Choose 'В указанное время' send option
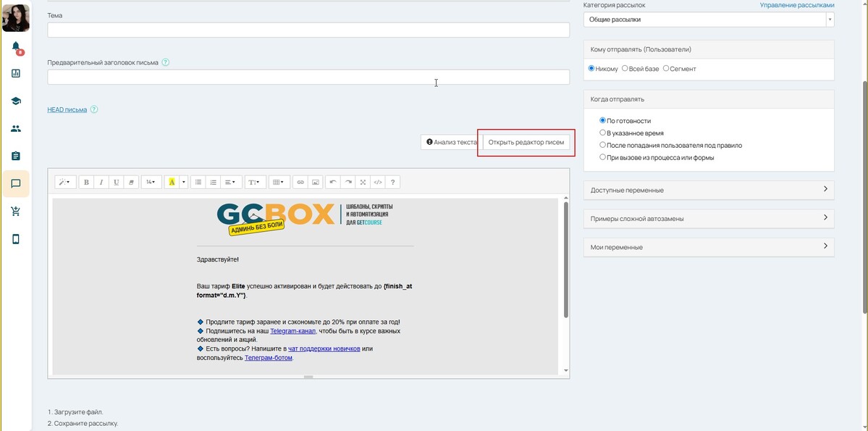868x431 pixels. click(x=603, y=133)
